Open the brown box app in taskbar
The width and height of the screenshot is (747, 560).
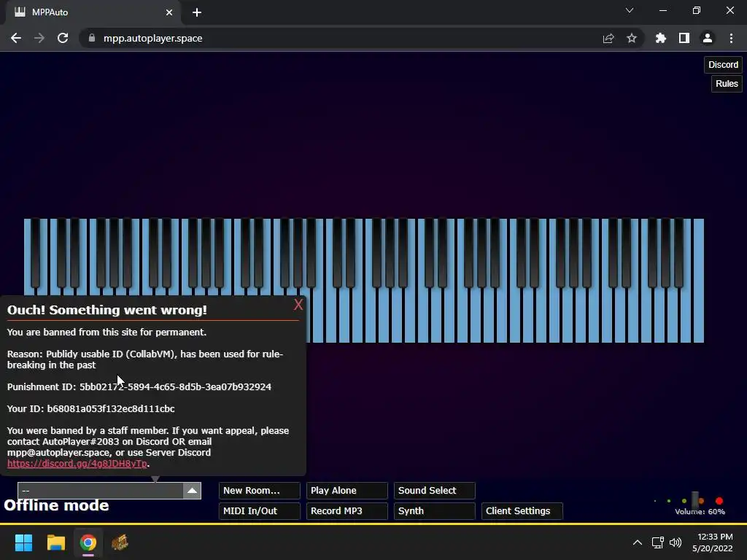coord(120,542)
